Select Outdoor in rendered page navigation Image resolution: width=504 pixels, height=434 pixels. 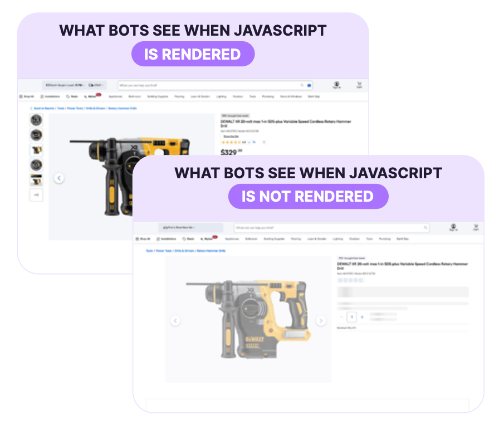(238, 96)
